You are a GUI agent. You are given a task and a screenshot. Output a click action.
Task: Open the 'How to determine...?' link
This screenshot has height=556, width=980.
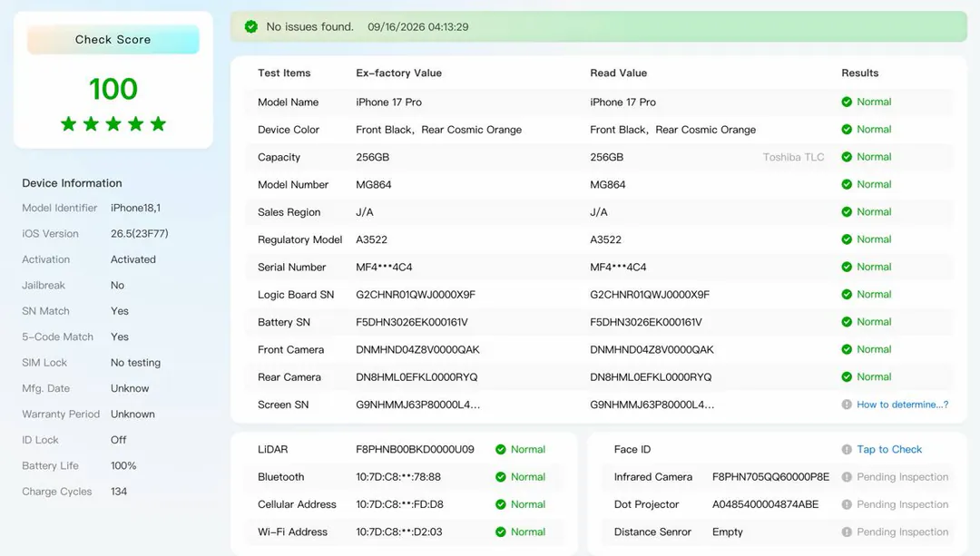pyautogui.click(x=903, y=405)
